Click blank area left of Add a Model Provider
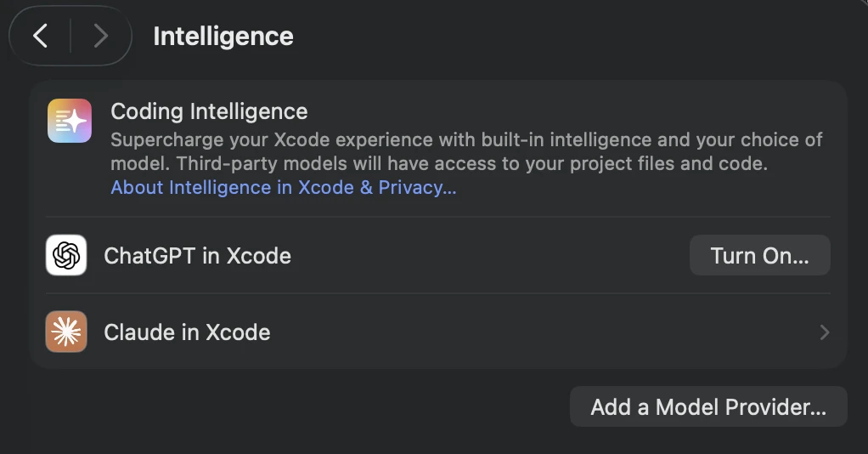 click(297, 407)
